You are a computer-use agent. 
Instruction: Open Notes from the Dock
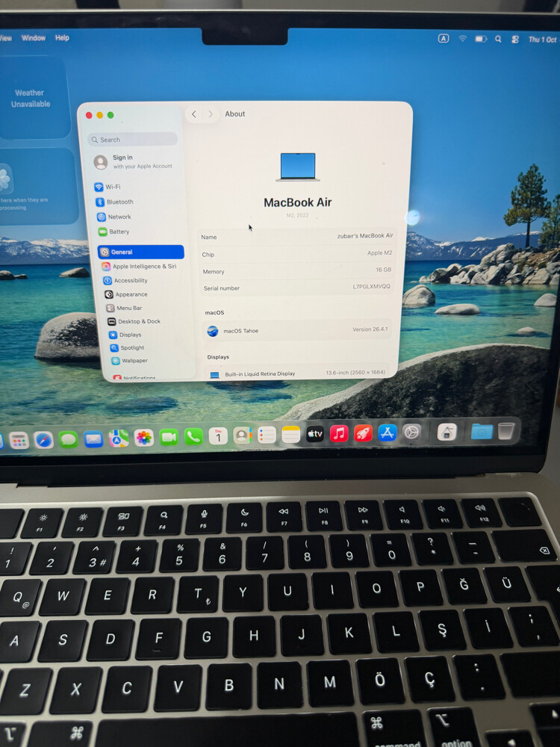[x=291, y=435]
